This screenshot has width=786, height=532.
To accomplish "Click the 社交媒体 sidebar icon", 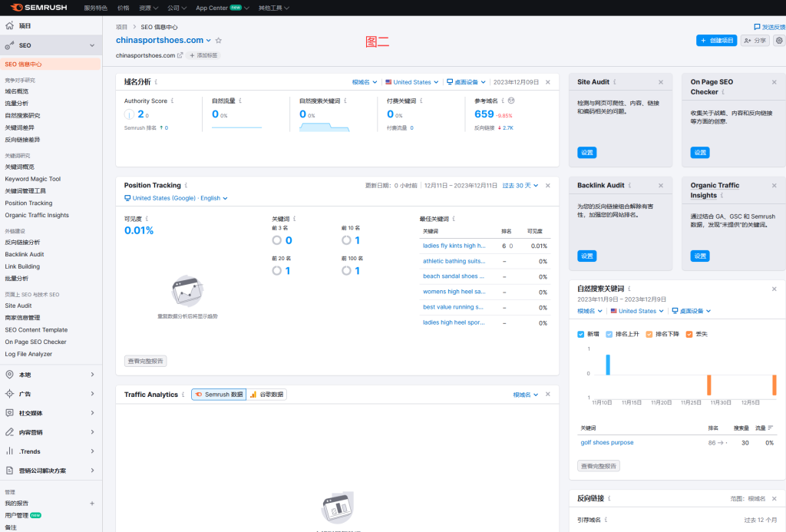I will [9, 413].
